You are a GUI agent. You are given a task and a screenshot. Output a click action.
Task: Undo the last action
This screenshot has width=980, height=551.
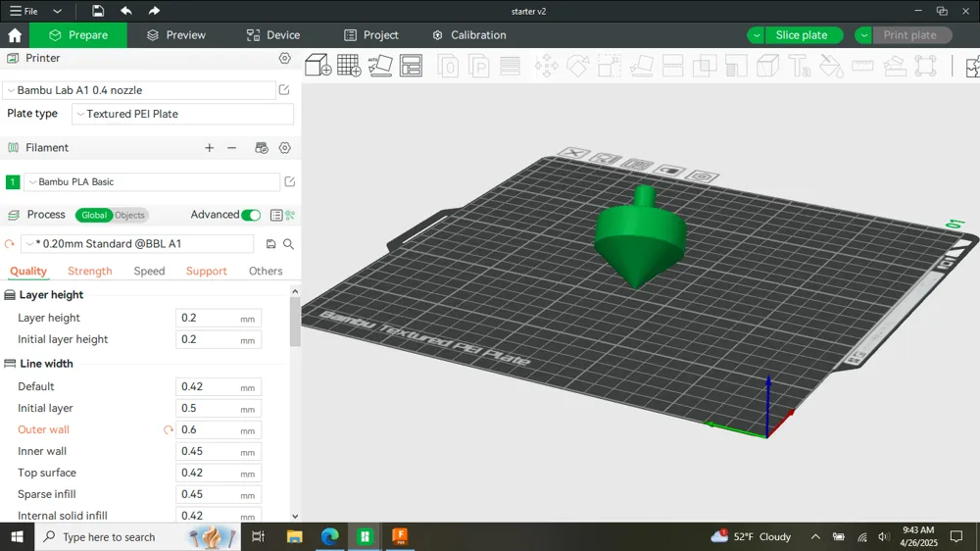(x=126, y=11)
